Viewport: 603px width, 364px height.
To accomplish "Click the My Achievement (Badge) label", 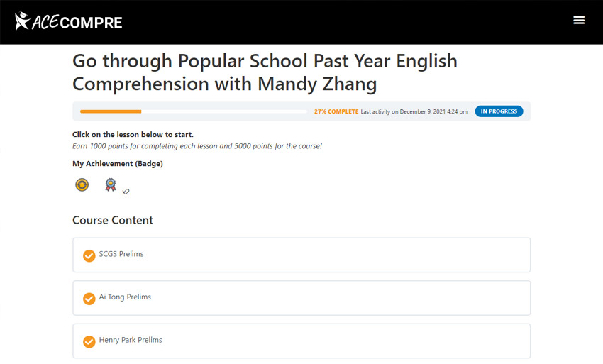I will tap(118, 163).
